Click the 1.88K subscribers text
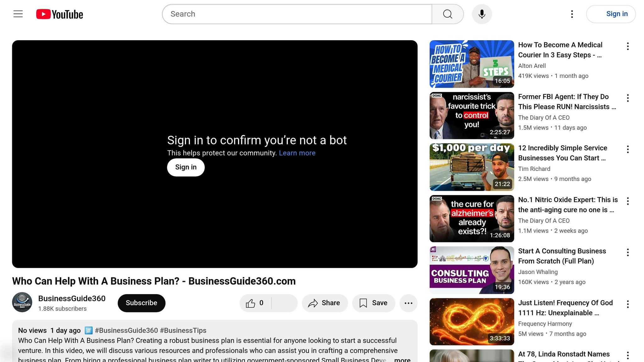644x362 pixels. (62, 309)
